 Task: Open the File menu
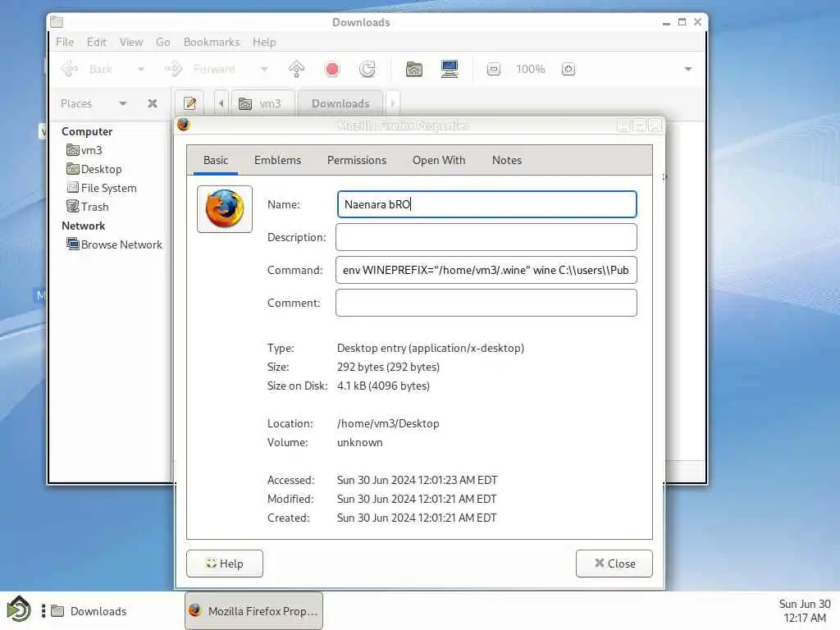(x=65, y=42)
